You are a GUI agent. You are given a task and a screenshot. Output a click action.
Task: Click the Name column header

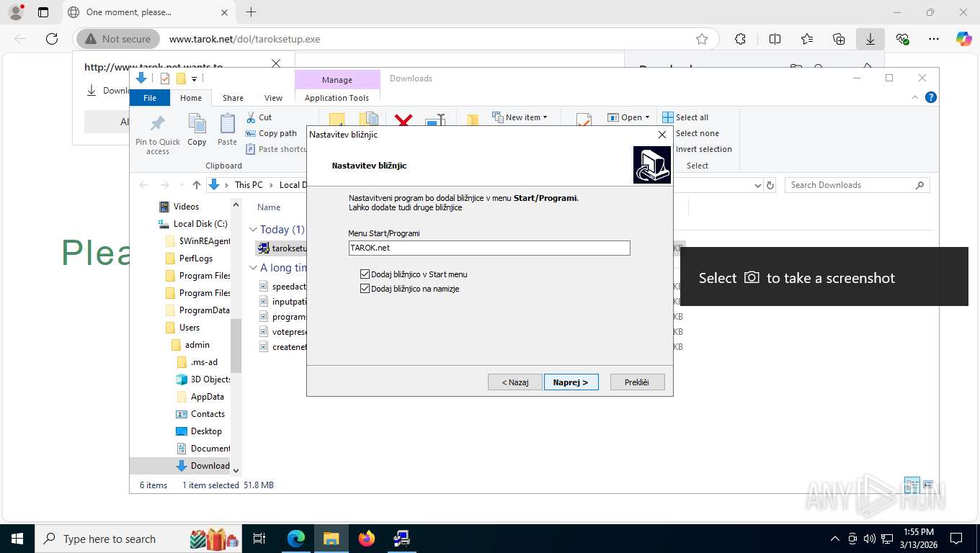[x=269, y=207]
